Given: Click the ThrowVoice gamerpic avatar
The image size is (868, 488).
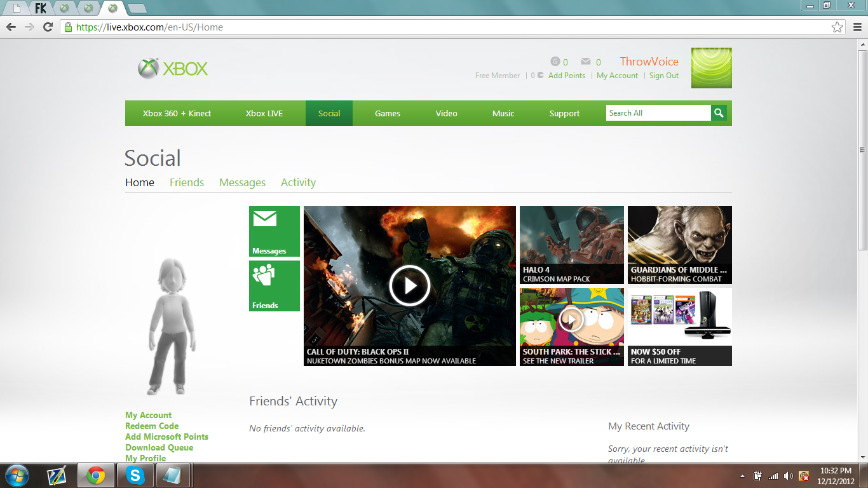Looking at the screenshot, I should tap(712, 68).
